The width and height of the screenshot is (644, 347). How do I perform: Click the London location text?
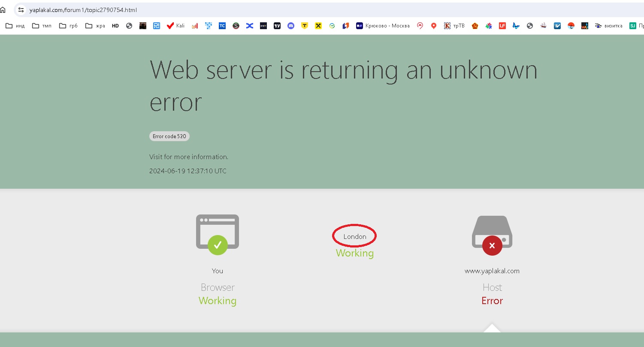355,236
